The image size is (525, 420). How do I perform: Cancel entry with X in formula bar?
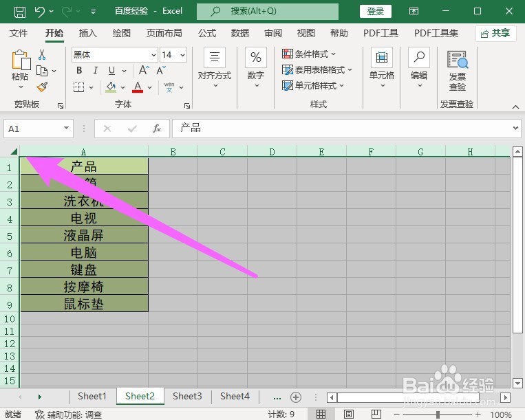107,129
